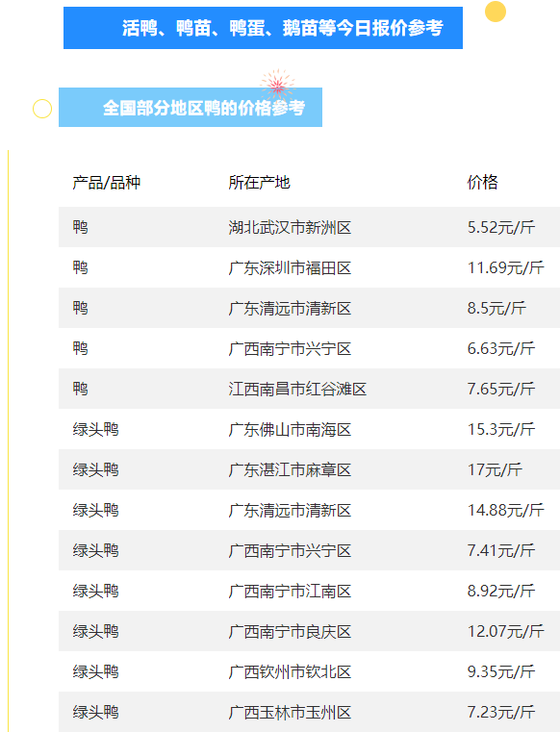Click the 14.88元/斤 price cell

point(506,510)
